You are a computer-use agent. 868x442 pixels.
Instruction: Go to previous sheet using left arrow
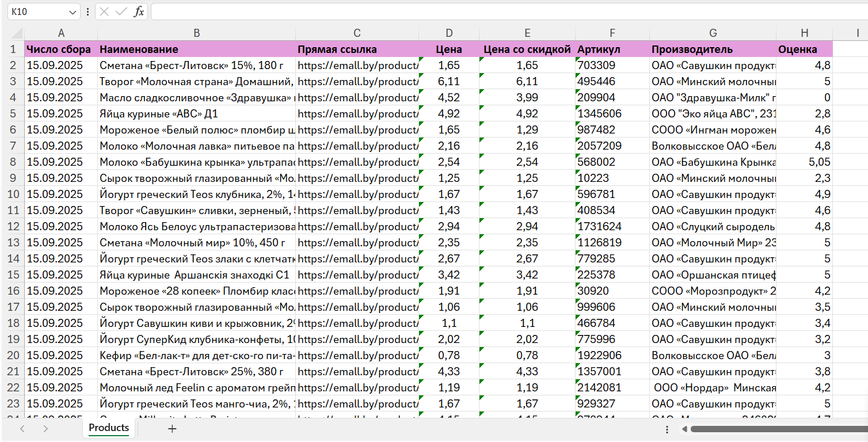coord(22,428)
